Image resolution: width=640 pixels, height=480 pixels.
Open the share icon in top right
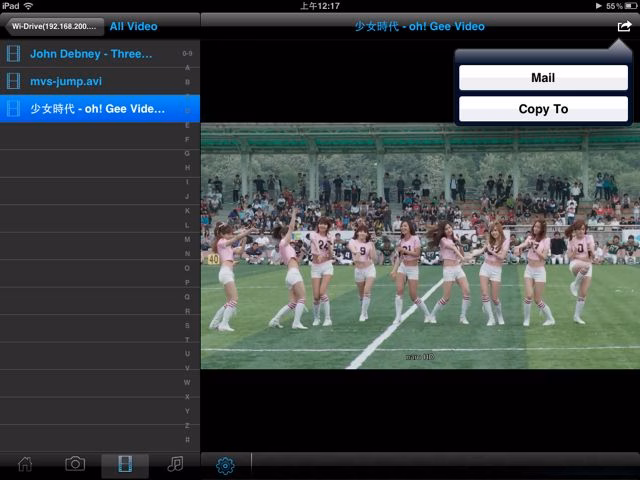point(624,27)
